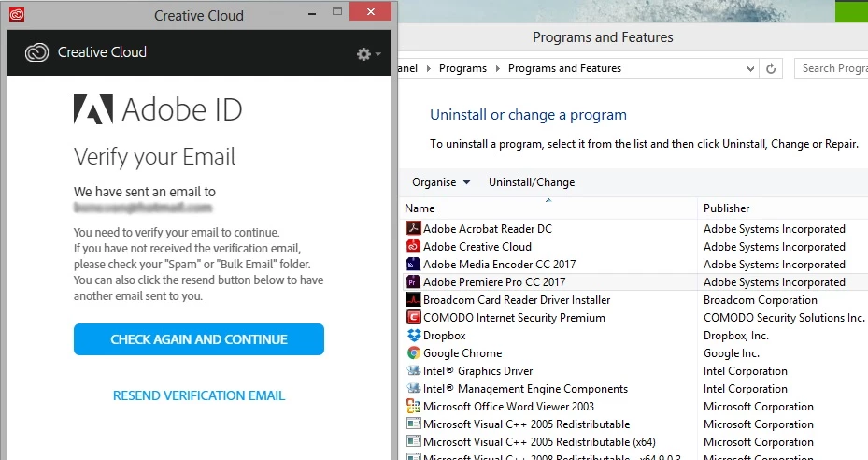Select Adobe Premiere Pro CC 2017 entry

[494, 281]
